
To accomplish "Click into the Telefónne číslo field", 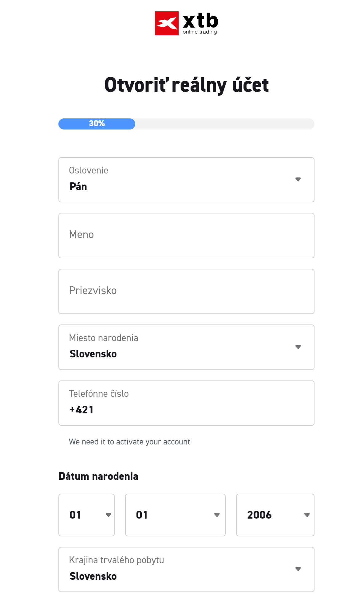I will point(186,404).
